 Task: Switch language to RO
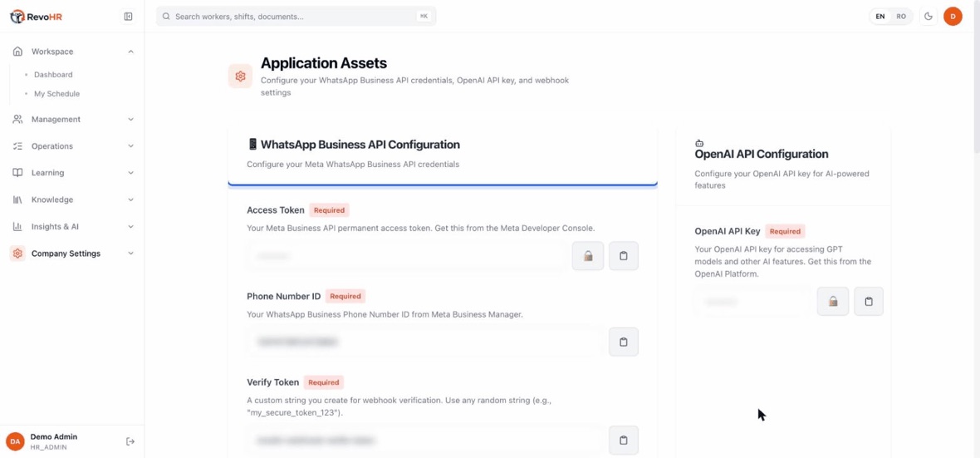point(900,17)
